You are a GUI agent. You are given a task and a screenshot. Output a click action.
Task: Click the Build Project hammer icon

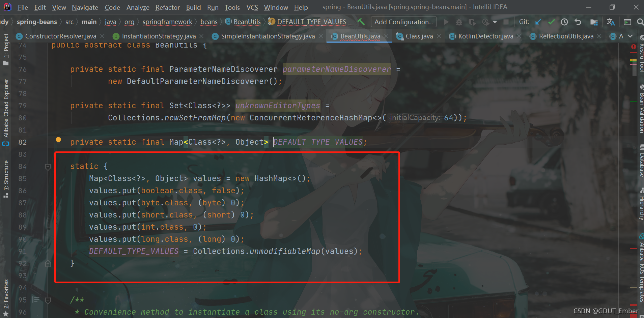(361, 22)
